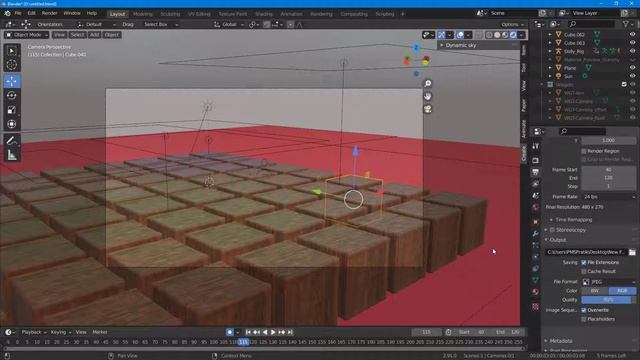Screen dimensions: 640x360
Task: Click the Frame Start value field
Action: click(x=609, y=170)
